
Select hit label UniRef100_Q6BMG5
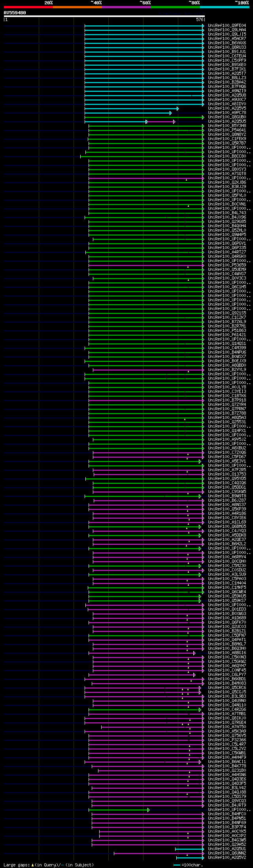(x=227, y=527)
